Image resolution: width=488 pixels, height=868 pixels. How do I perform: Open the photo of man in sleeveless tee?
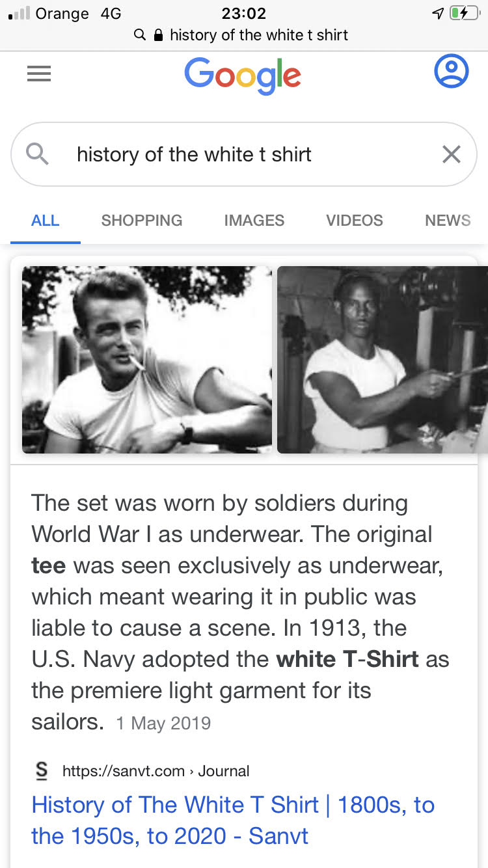[383, 360]
